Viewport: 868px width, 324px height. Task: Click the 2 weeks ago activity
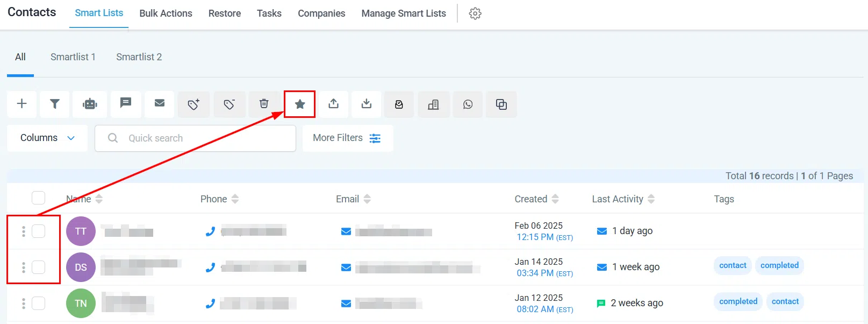click(x=637, y=303)
